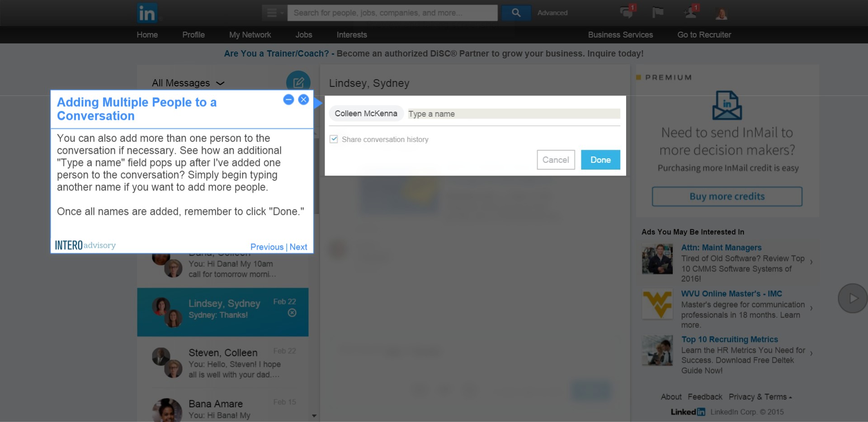Viewport: 868px width, 422px height.
Task: Click the LinkedIn footer logo
Action: tap(688, 412)
